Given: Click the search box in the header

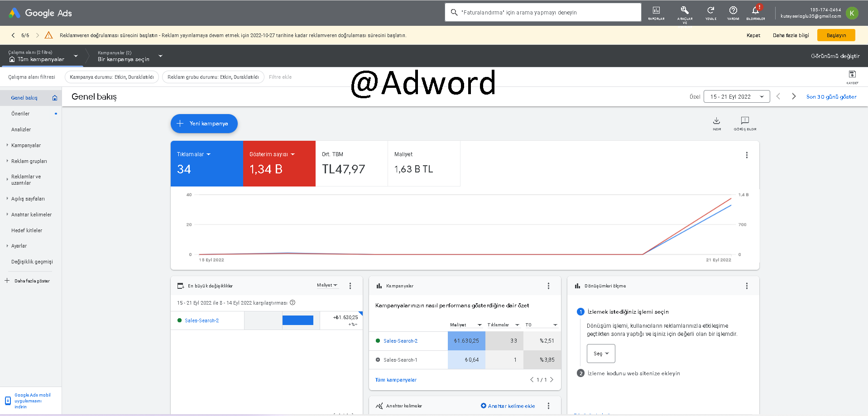Looking at the screenshot, I should point(543,12).
